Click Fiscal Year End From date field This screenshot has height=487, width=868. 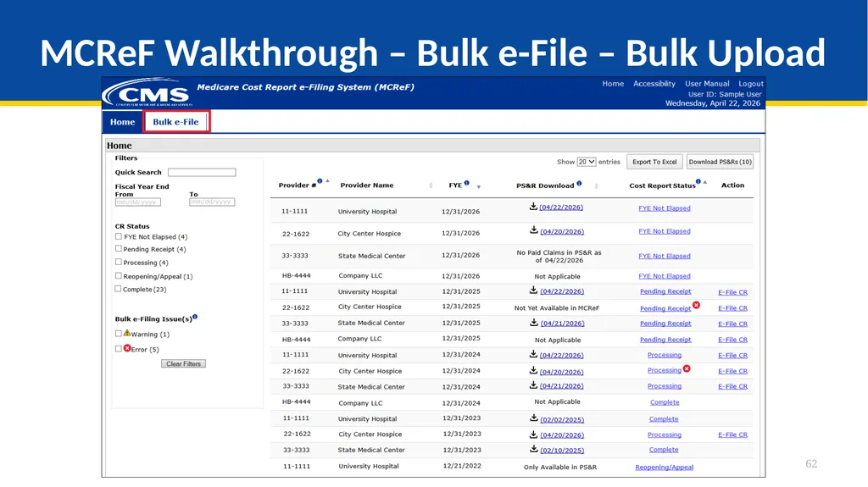click(138, 202)
